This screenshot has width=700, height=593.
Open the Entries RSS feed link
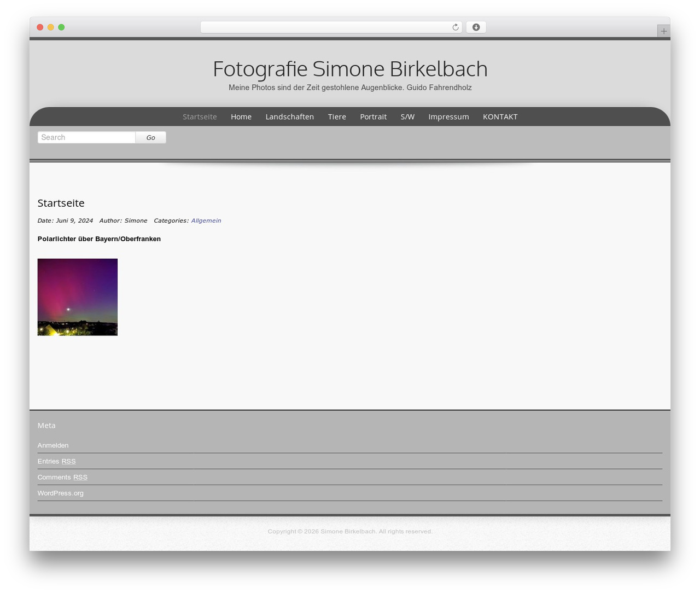[57, 461]
